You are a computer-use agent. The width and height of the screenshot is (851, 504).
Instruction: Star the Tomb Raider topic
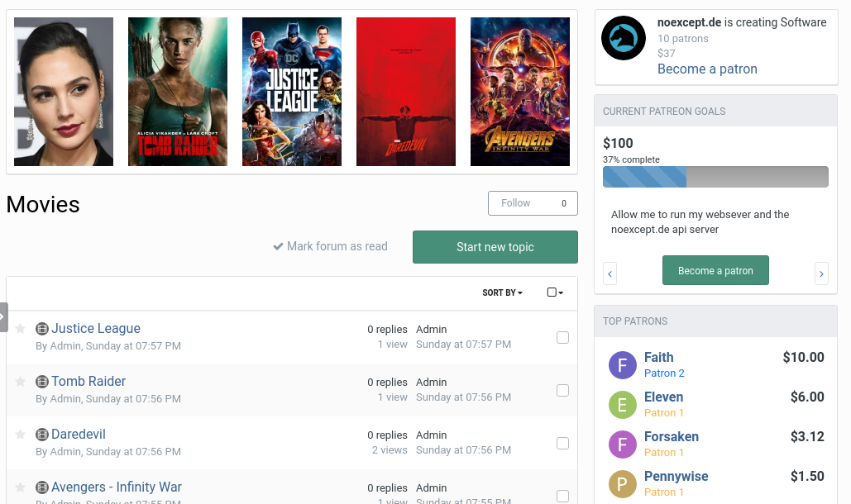coord(20,382)
